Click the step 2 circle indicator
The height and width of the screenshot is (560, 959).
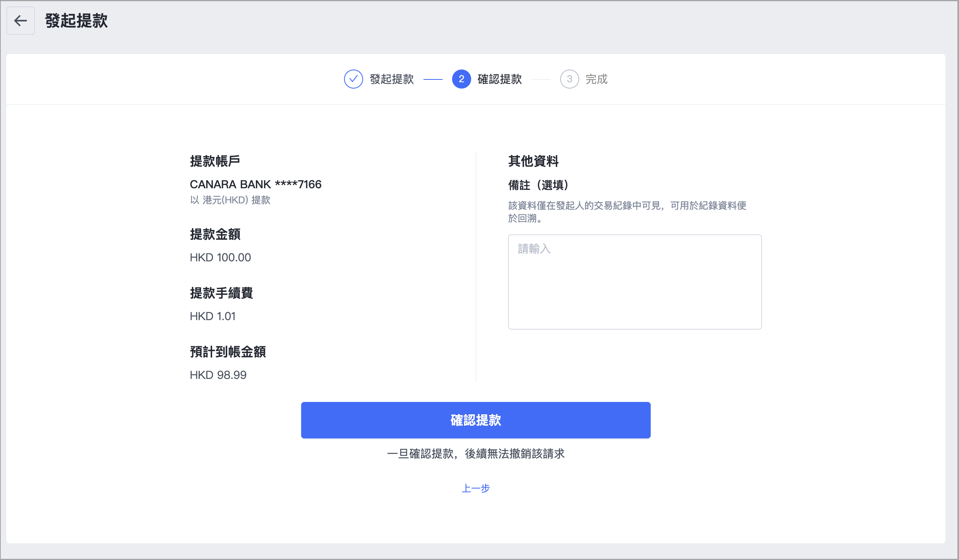coord(461,79)
